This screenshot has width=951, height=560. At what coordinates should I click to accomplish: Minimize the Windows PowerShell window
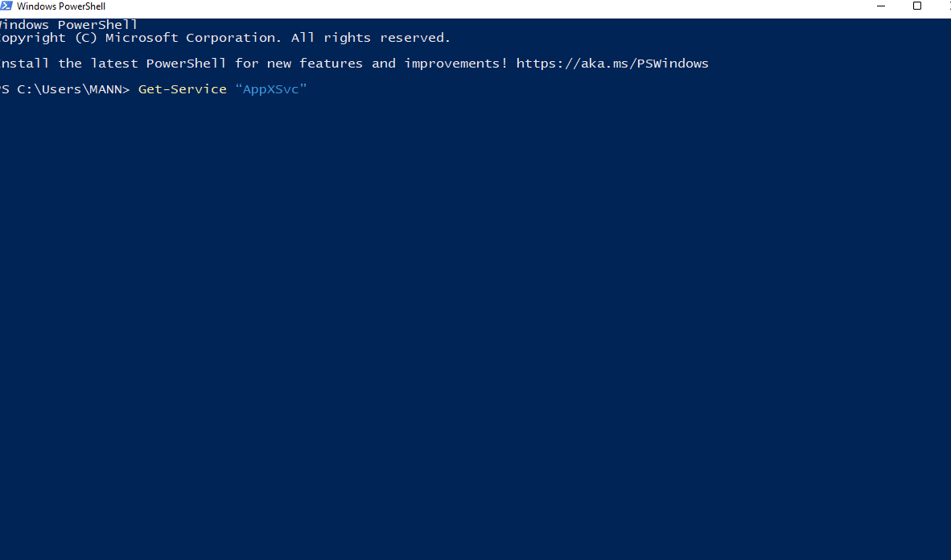[x=881, y=6]
